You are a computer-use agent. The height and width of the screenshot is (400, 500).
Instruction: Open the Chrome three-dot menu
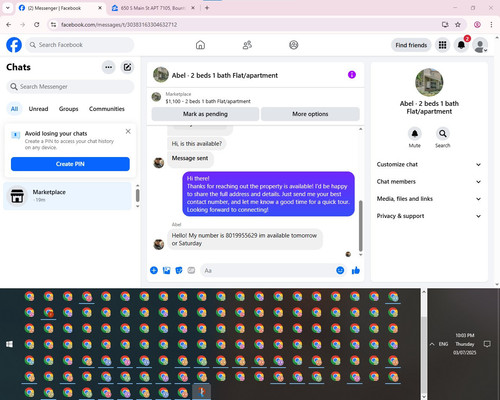tap(491, 24)
